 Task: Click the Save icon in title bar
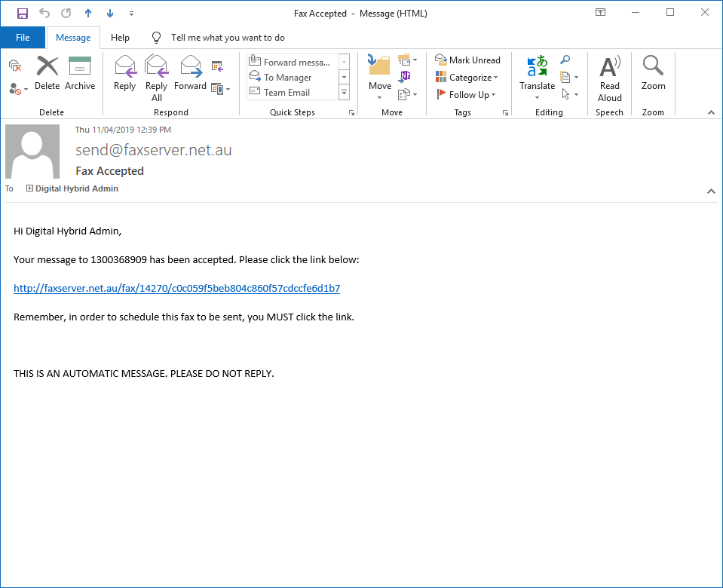click(x=22, y=14)
